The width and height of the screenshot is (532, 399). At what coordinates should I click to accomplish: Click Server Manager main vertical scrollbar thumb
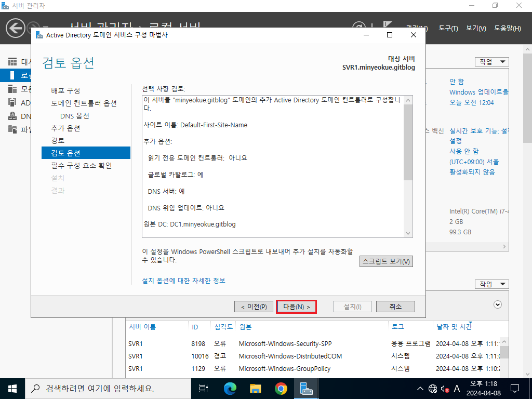pyautogui.click(x=528, y=98)
